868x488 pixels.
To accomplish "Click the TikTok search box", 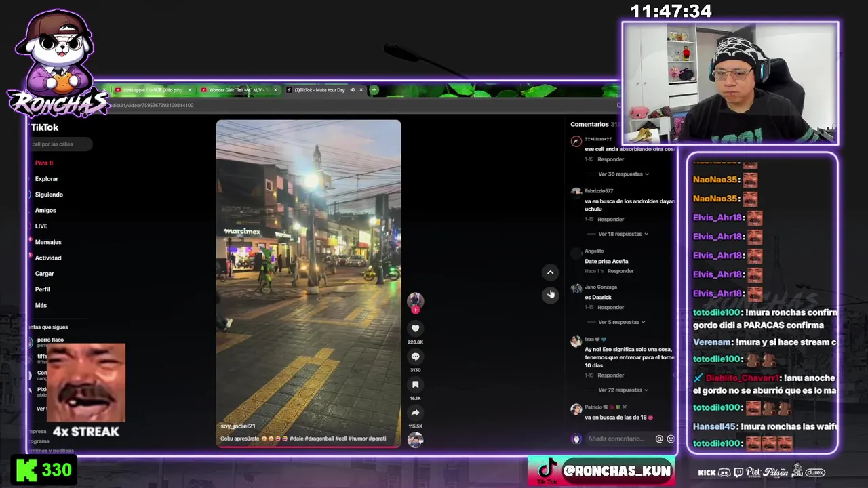I will pyautogui.click(x=60, y=144).
